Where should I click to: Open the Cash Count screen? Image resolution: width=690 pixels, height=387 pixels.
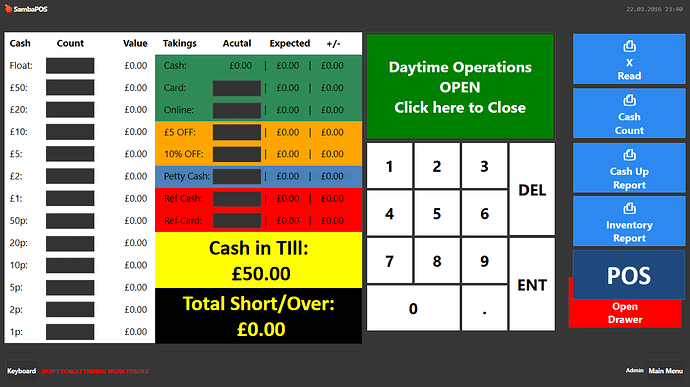click(629, 114)
